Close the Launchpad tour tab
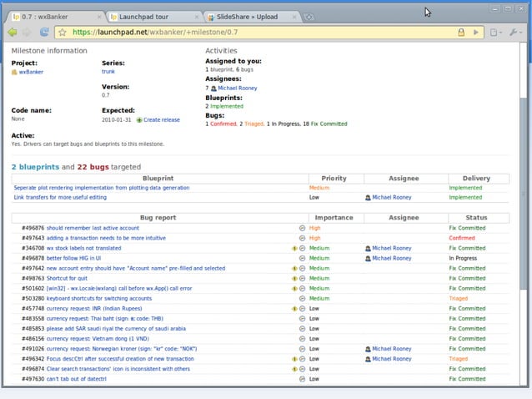Viewport: 532px width, 399px height. 196,17
